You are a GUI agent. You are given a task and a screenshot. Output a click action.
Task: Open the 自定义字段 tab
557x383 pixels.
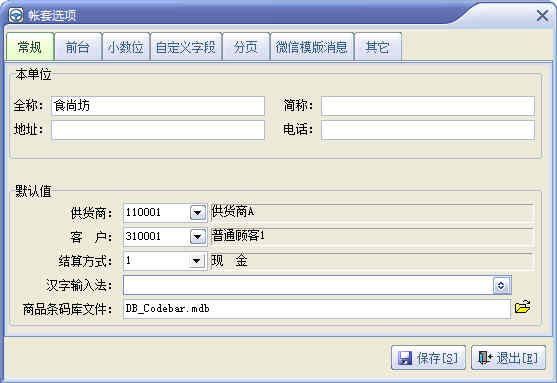(x=186, y=47)
